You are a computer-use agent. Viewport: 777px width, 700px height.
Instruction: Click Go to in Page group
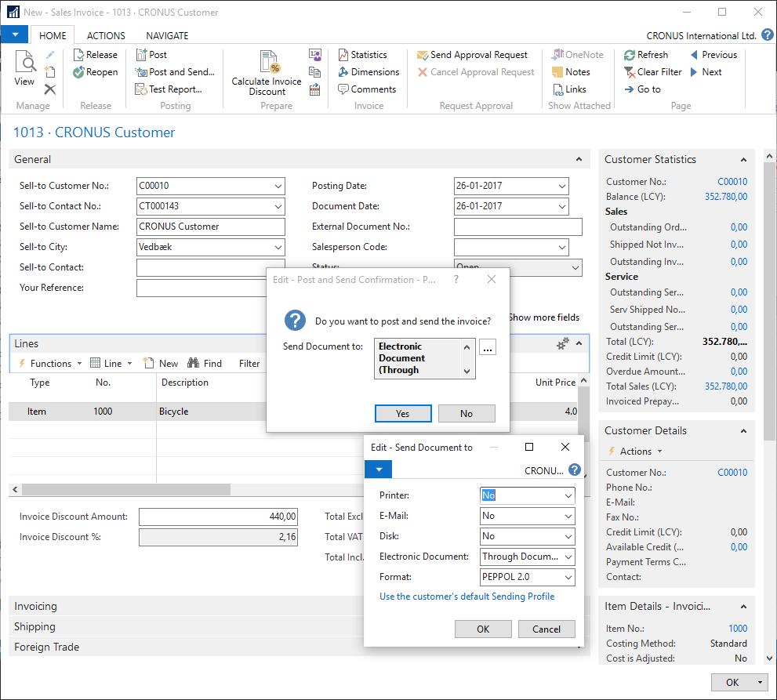point(642,89)
